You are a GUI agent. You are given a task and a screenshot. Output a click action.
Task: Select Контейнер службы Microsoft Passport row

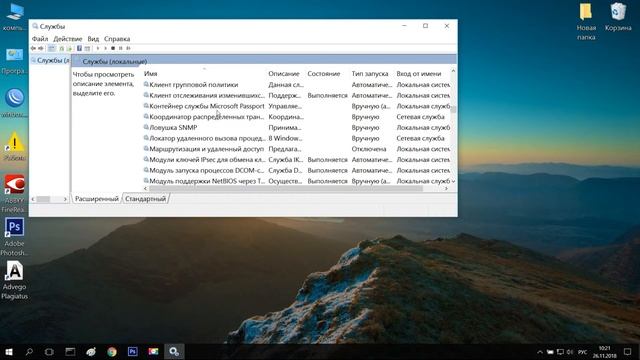(x=296, y=106)
